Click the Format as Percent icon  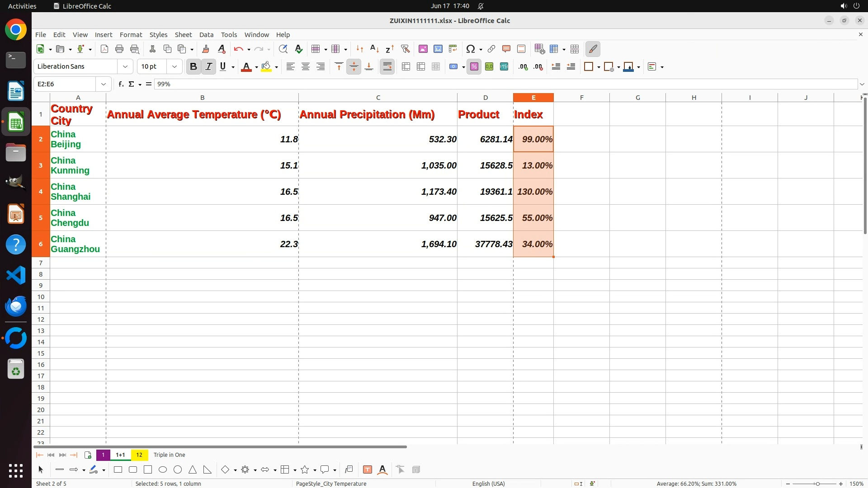click(474, 67)
